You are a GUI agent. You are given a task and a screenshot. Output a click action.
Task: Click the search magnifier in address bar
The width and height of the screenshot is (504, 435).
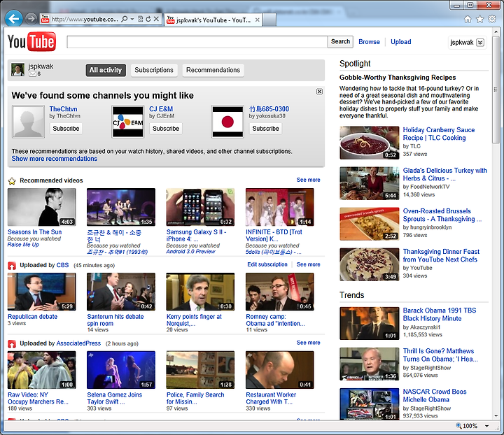[x=125, y=19]
